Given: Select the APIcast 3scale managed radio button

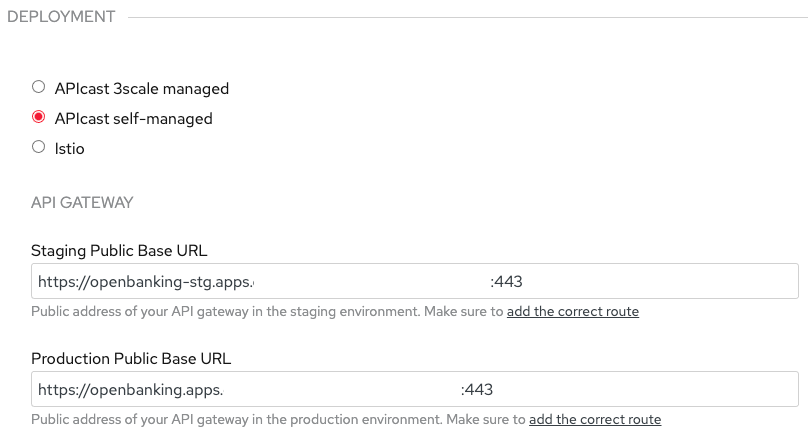Looking at the screenshot, I should pos(39,87).
